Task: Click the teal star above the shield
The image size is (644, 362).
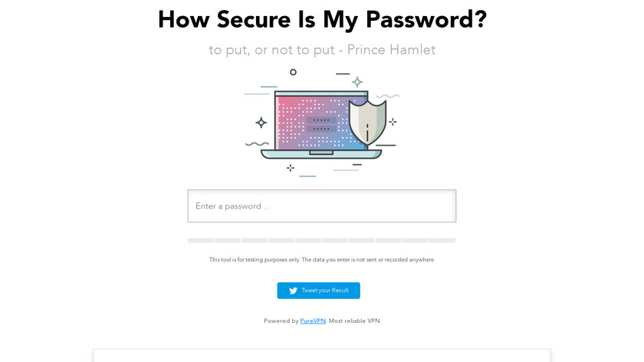Action: tap(356, 82)
